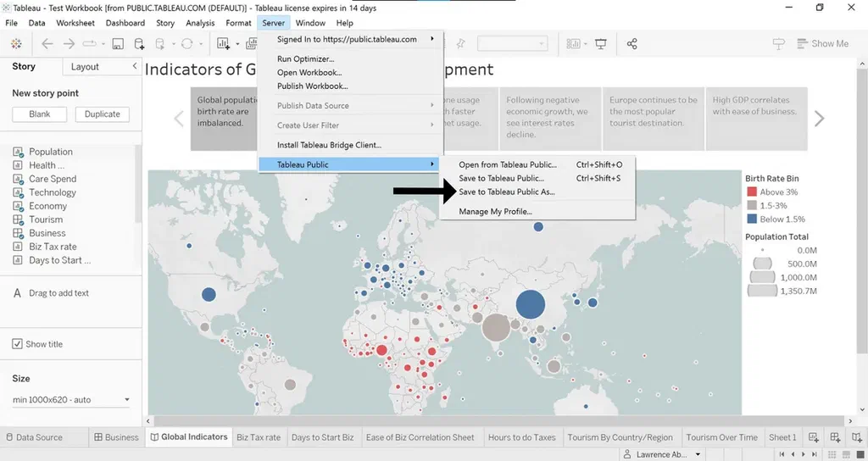Screen dimensions: 868x461
Task: Click the New Dashboard tab icon
Action: point(835,437)
